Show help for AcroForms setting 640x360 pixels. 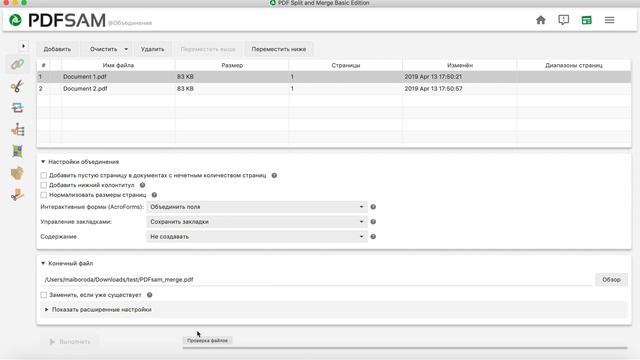[373, 207]
